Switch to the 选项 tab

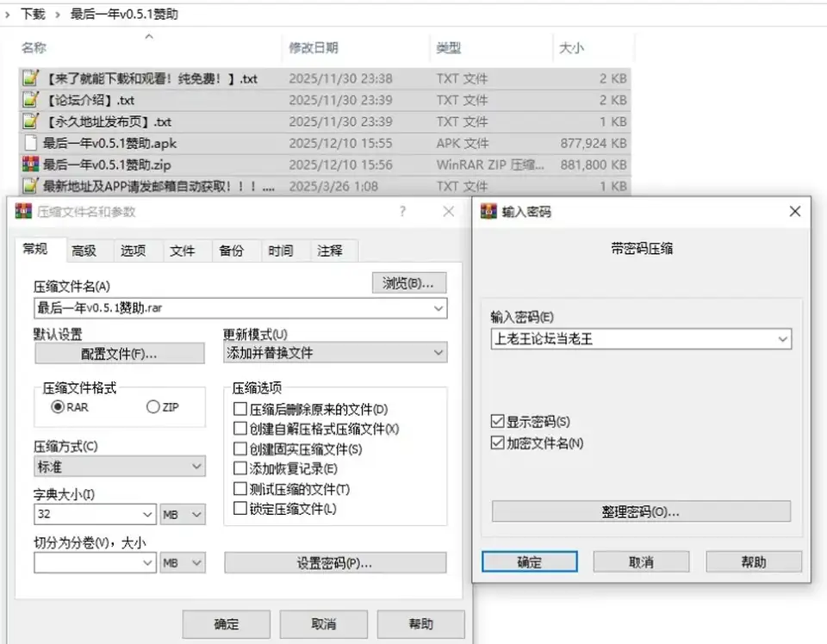(134, 251)
